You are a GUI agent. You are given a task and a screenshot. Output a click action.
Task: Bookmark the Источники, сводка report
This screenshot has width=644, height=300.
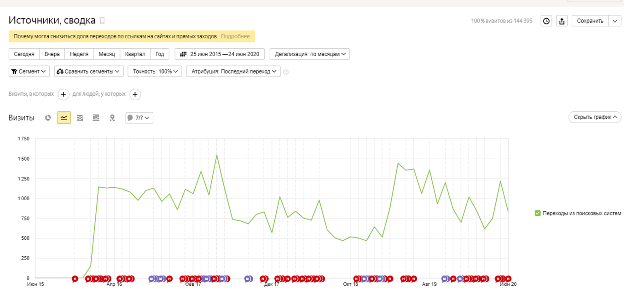click(102, 21)
